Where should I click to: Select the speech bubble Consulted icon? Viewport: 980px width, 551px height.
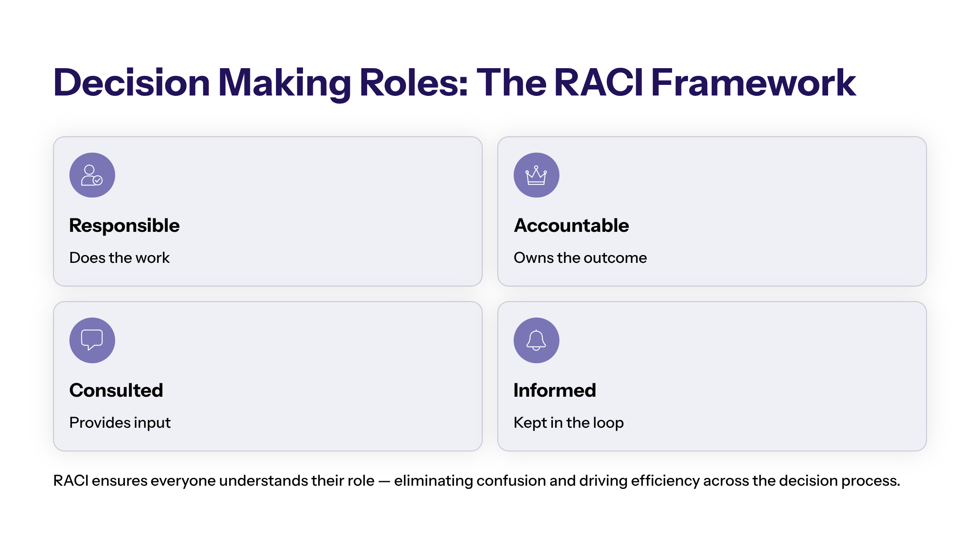click(92, 340)
